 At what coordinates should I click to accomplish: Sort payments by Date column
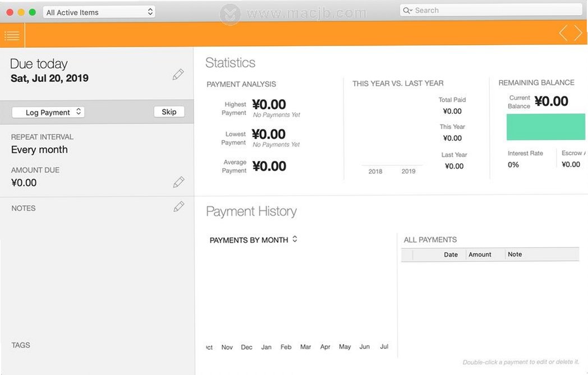(x=451, y=254)
